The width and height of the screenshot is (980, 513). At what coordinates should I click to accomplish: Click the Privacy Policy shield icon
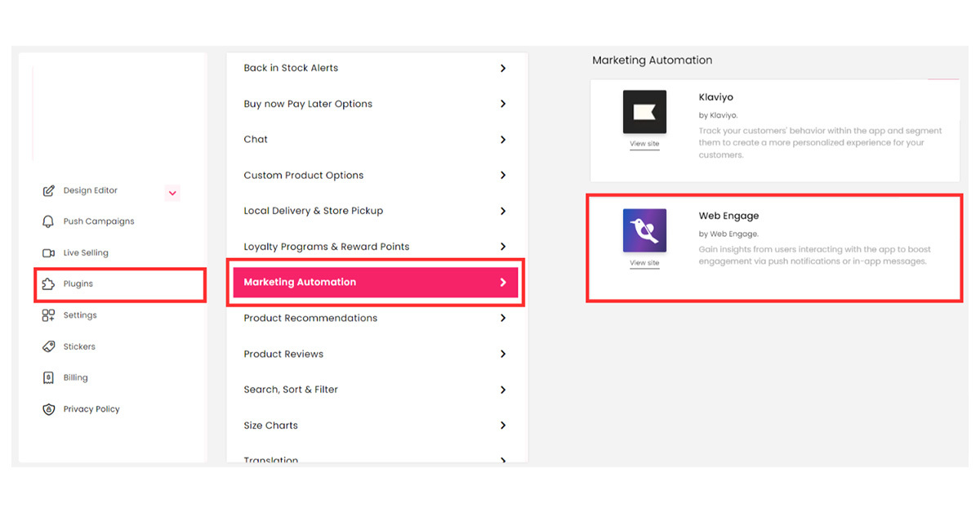[48, 409]
